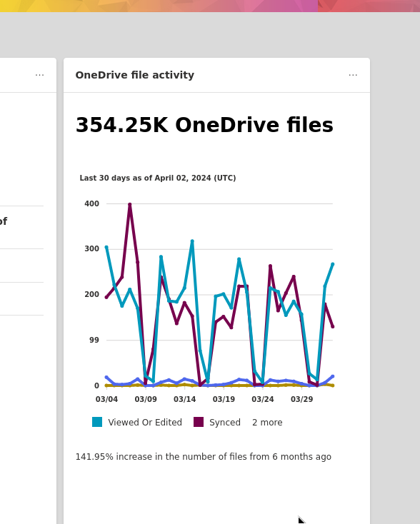420x524 pixels.
Task: Open the OneDrive file activity card title
Action: point(135,75)
